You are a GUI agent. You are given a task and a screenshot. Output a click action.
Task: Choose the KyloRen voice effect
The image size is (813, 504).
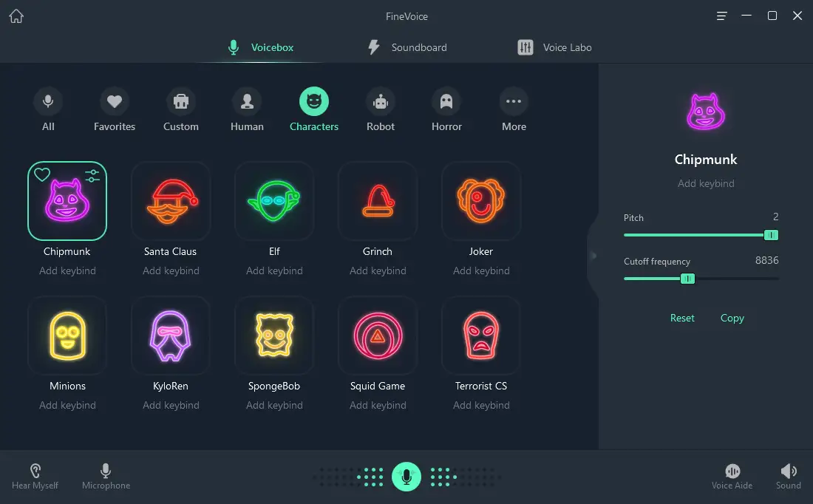171,336
